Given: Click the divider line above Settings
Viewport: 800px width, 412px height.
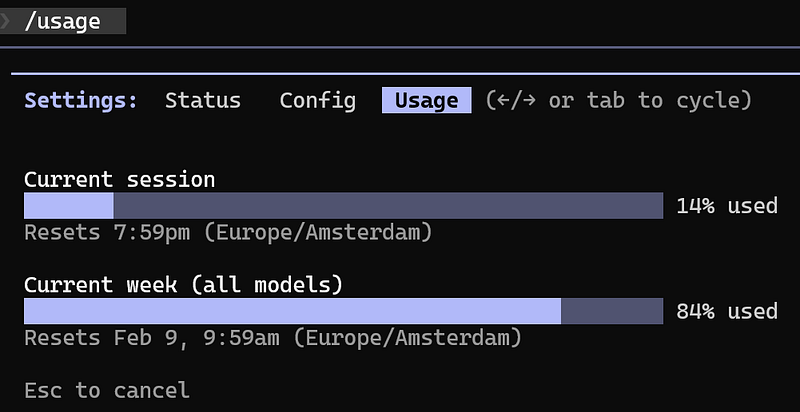Looking at the screenshot, I should click(400, 72).
